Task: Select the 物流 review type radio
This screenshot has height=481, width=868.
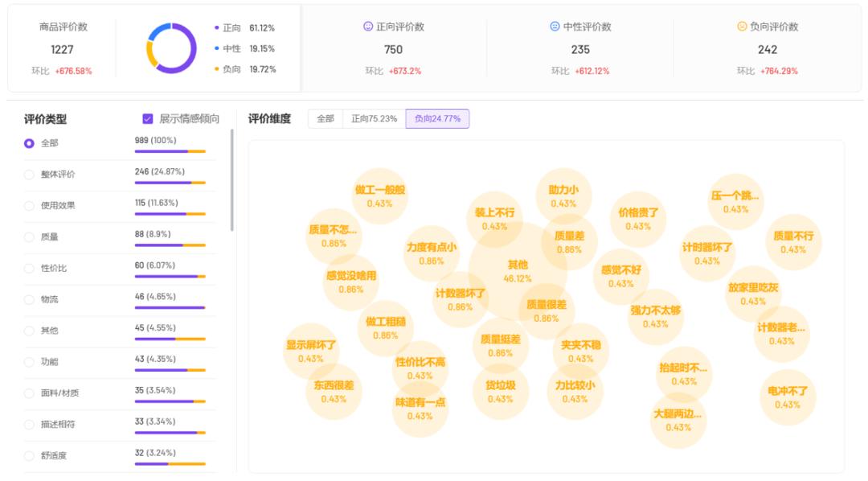Action: [x=29, y=300]
